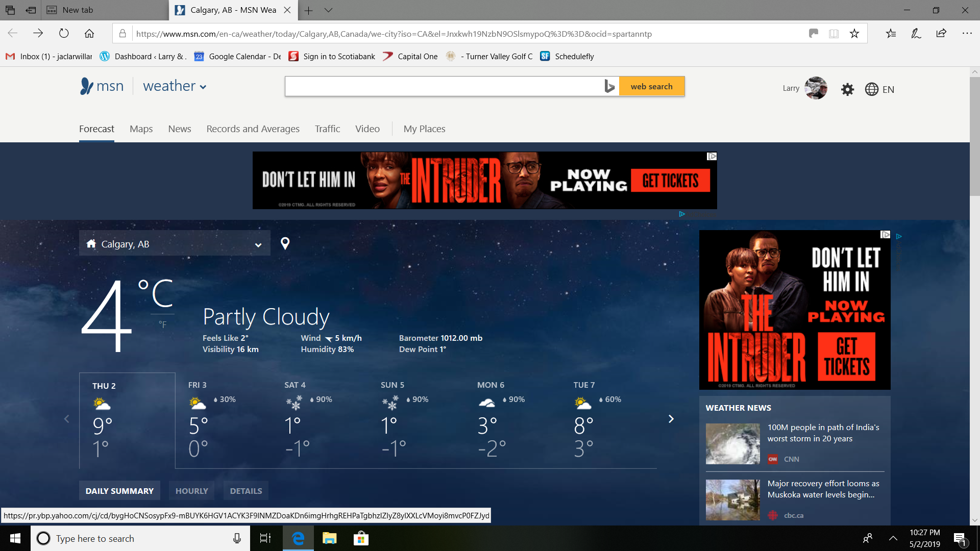Click the web search button

651,86
